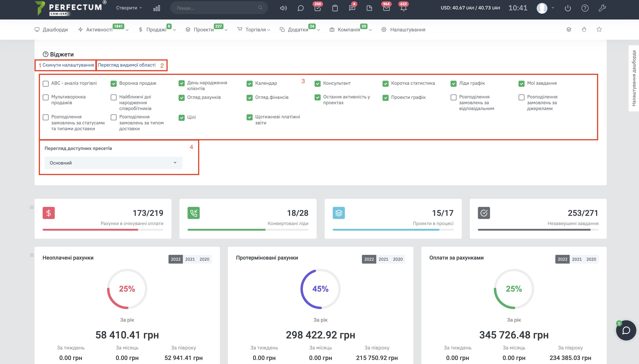Screen dimensions: 639x364
Task: Open the Основний presets dropdown
Action: 113,163
